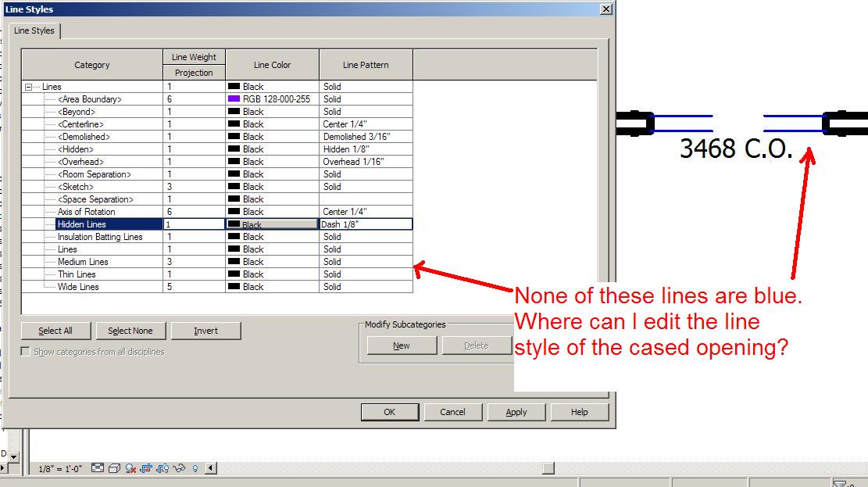Click Show Crop Region icon
The height and width of the screenshot is (487, 868).
click(163, 468)
